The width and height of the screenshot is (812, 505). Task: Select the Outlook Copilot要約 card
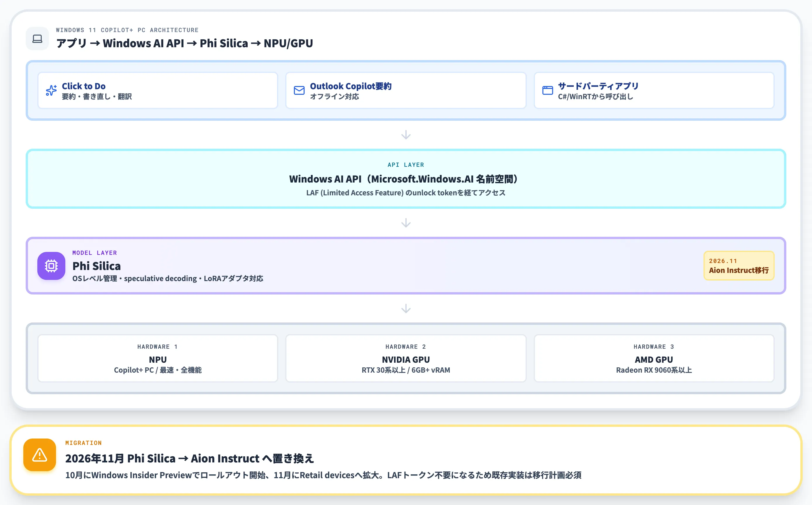tap(406, 90)
